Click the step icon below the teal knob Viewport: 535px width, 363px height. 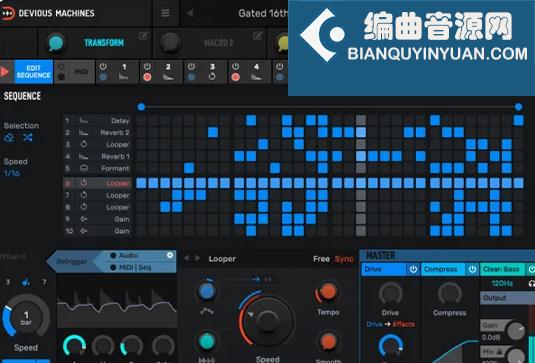(206, 360)
